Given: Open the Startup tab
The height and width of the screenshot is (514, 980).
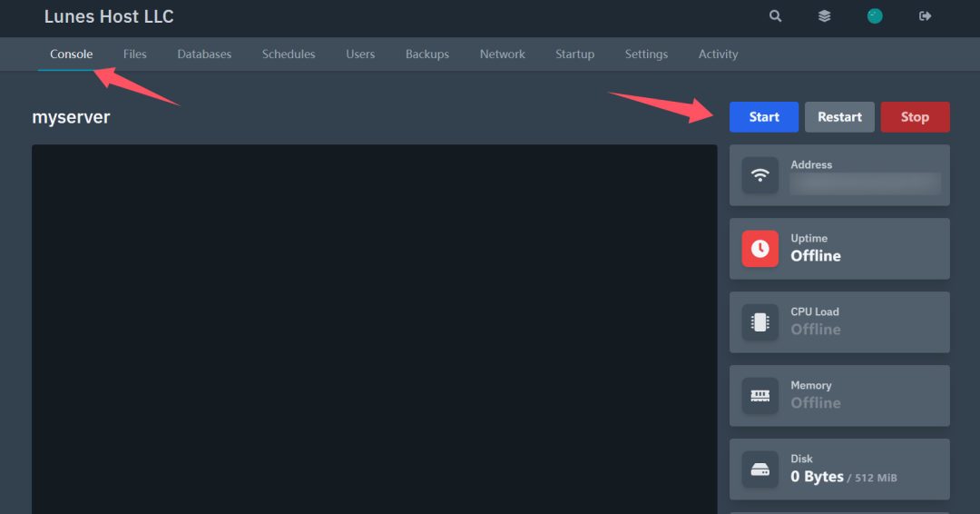Looking at the screenshot, I should [x=574, y=54].
